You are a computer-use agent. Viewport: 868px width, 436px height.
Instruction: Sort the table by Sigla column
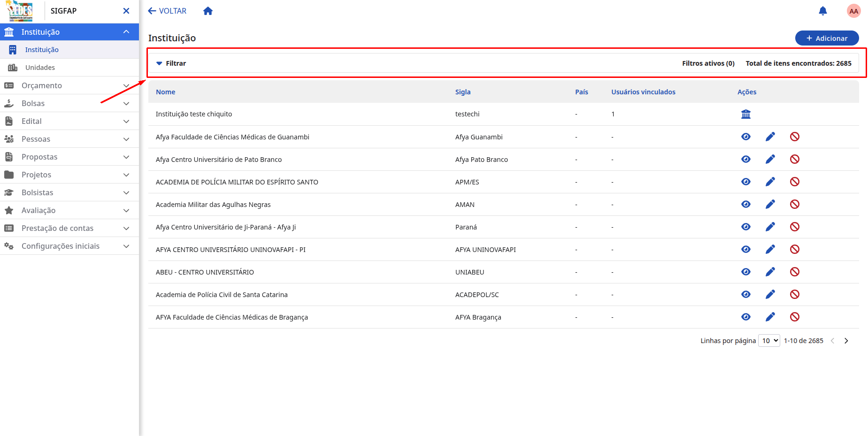click(463, 92)
